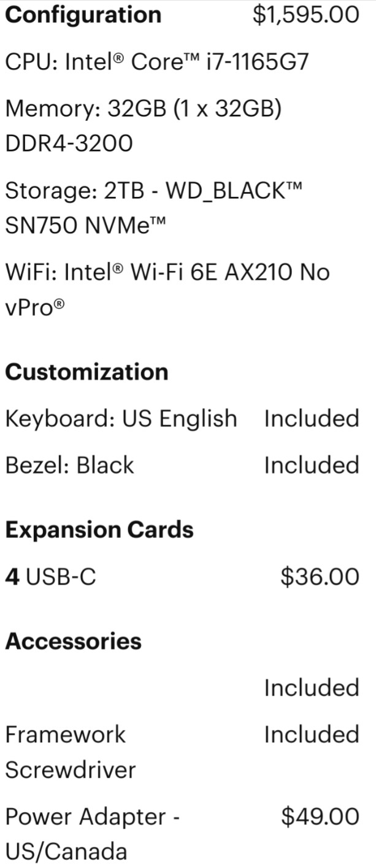
Task: Select the Keyboard: US English item
Action: click(x=121, y=418)
